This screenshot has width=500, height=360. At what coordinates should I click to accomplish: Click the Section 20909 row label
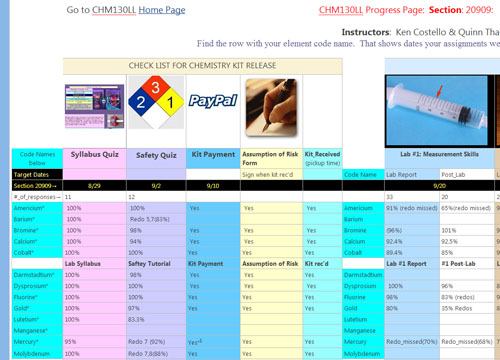[37, 186]
